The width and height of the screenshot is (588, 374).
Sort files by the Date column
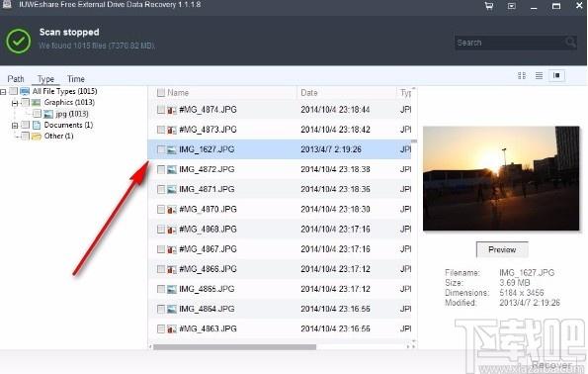click(x=309, y=93)
